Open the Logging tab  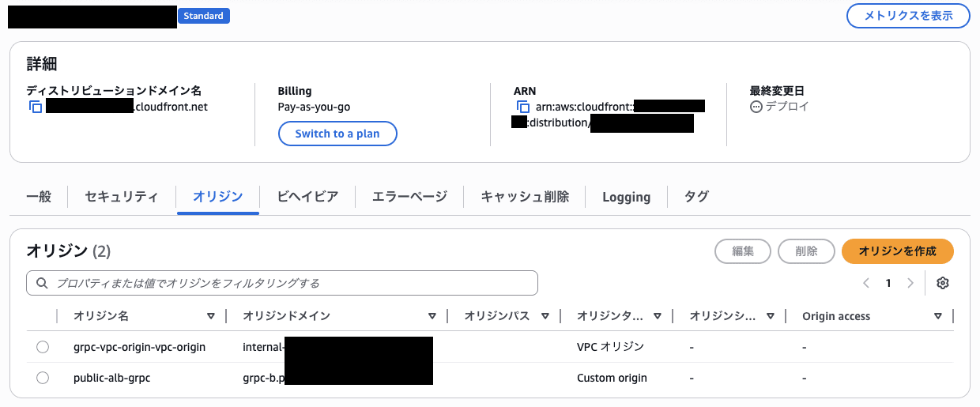point(626,197)
